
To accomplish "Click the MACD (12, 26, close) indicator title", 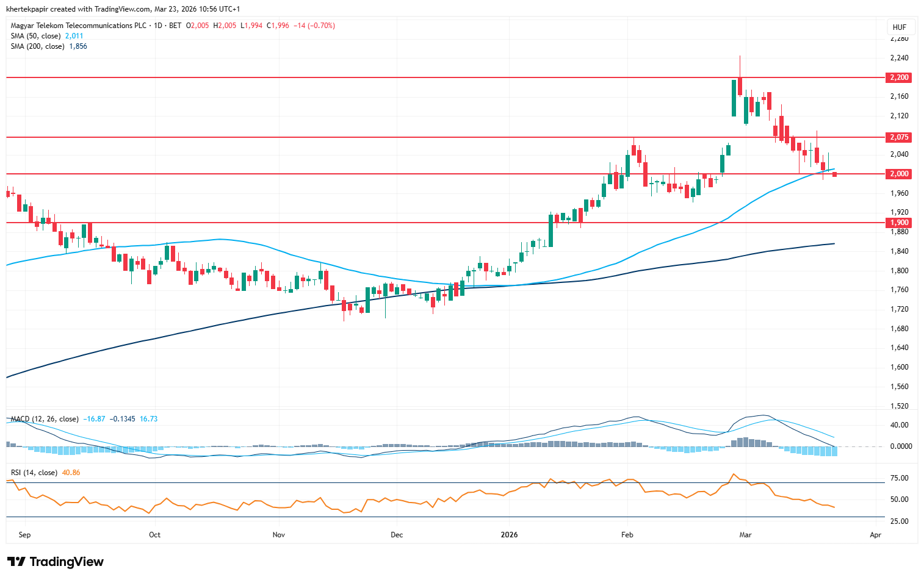I will tap(45, 419).
